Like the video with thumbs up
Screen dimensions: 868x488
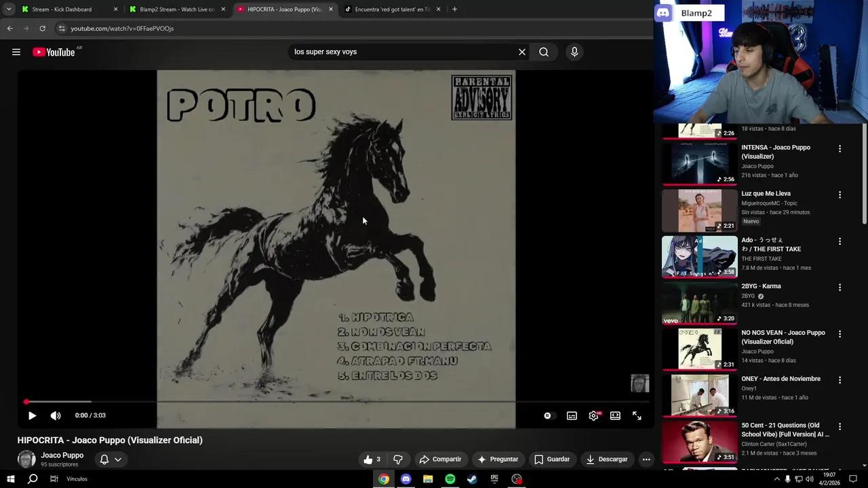pos(372,459)
